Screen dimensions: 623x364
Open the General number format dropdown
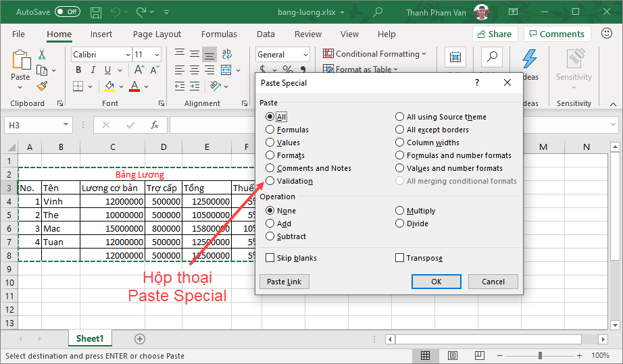click(x=305, y=55)
